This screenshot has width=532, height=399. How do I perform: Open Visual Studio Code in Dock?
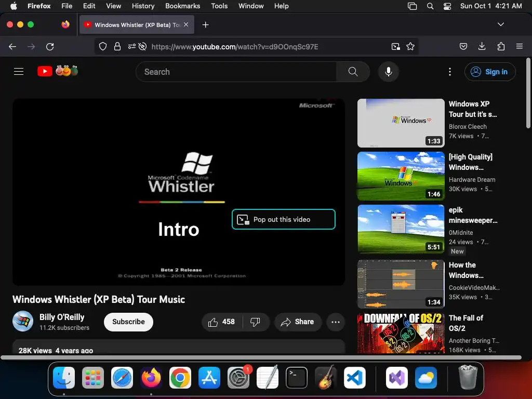[x=354, y=378]
